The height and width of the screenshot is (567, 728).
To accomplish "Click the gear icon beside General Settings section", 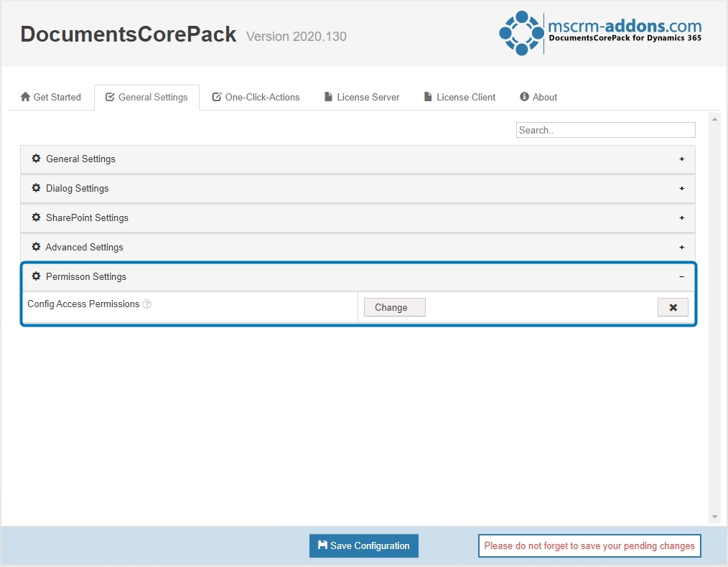I will 36,158.
